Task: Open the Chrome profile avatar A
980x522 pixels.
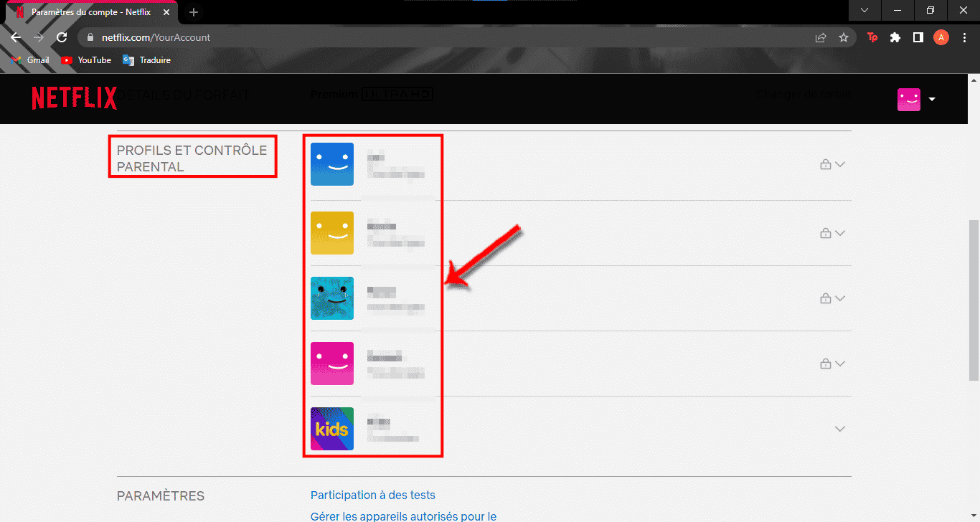Action: coord(941,37)
